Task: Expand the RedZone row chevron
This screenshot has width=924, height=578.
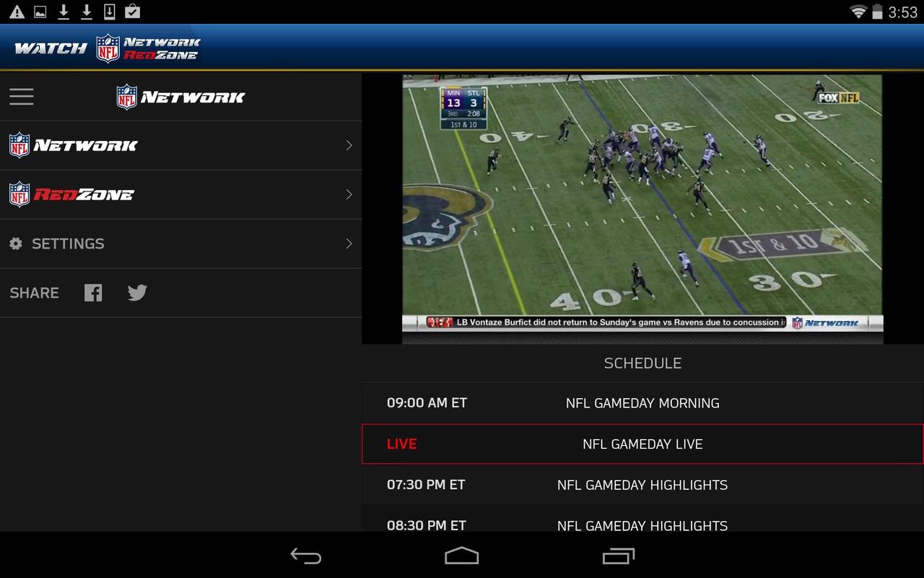Action: point(349,194)
